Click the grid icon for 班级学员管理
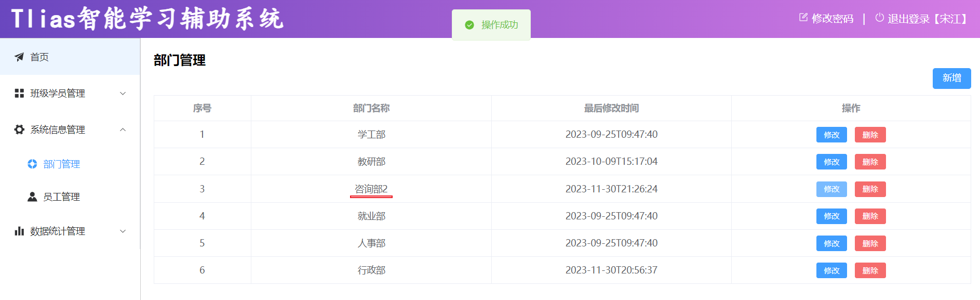Image resolution: width=980 pixels, height=300 pixels. point(19,93)
